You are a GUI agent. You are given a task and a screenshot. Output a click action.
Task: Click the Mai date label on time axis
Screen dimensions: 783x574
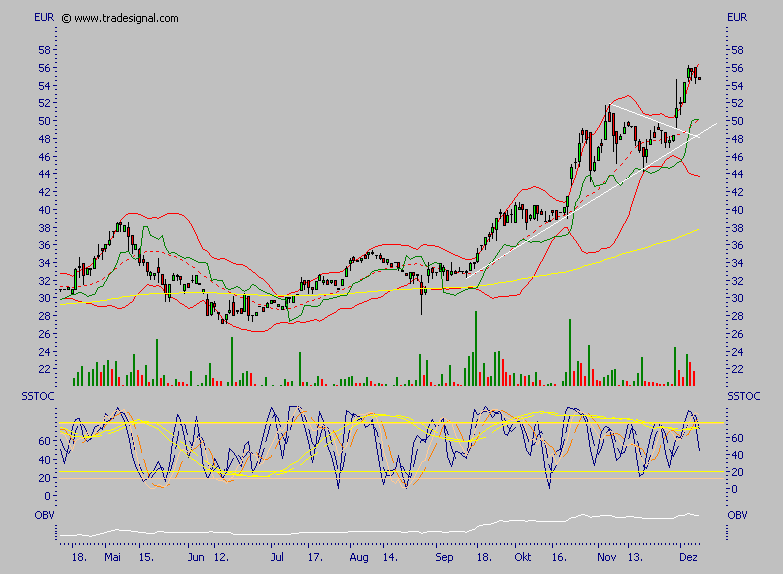tap(112, 557)
